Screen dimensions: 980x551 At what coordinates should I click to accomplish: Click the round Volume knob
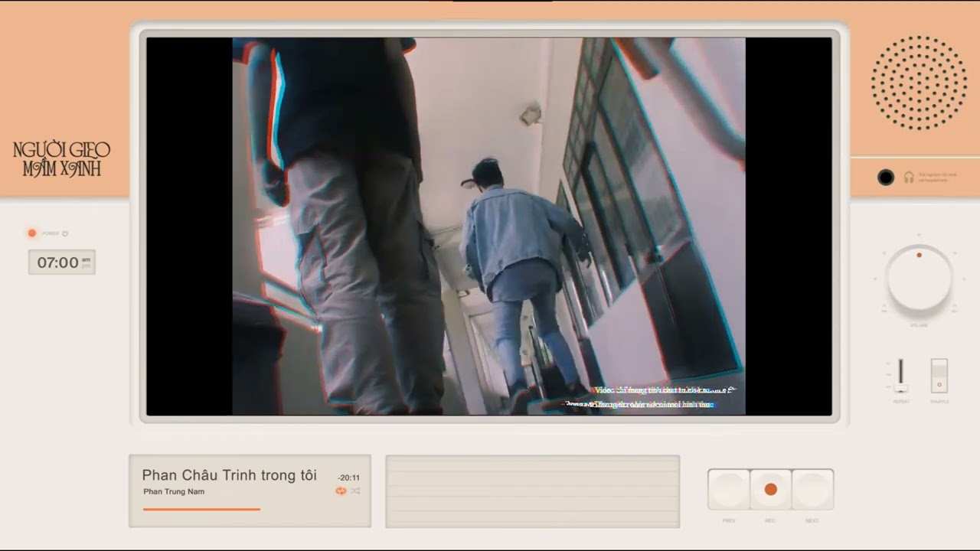tap(919, 278)
